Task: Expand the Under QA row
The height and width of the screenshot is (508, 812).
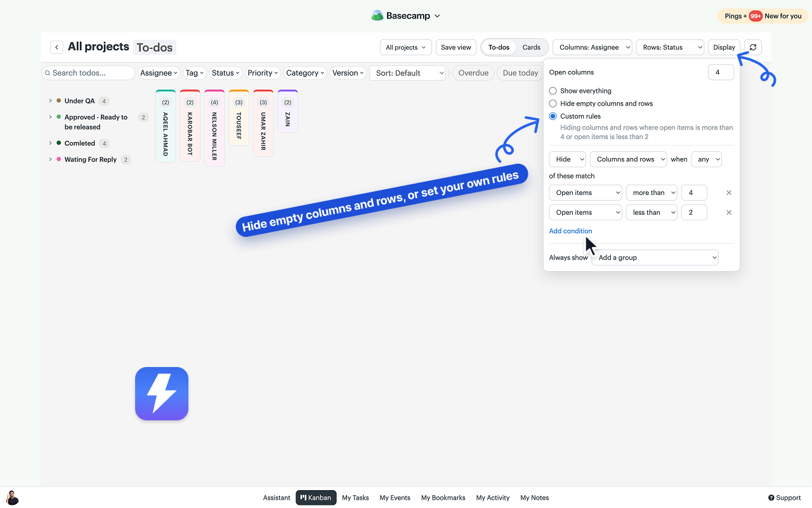Action: 51,101
